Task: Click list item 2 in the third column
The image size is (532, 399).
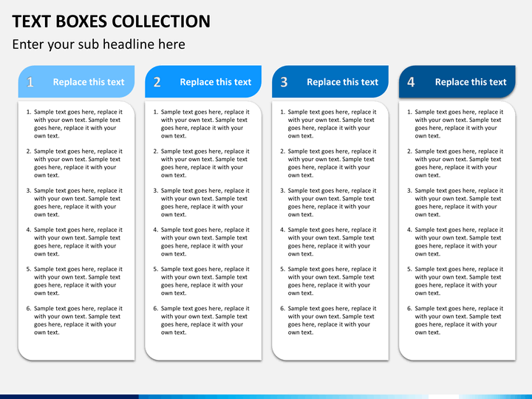Action: 328,163
